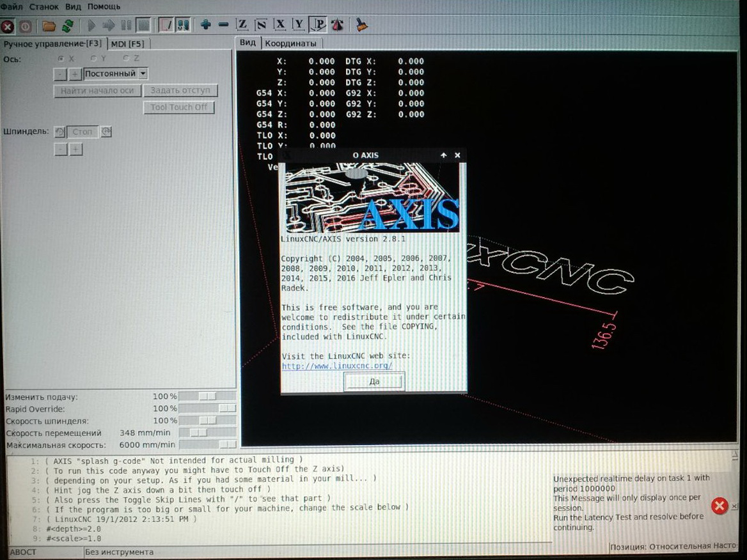Screen dimensions: 747x560
Task: Toggle the Emergency Stop icon
Action: 8,26
